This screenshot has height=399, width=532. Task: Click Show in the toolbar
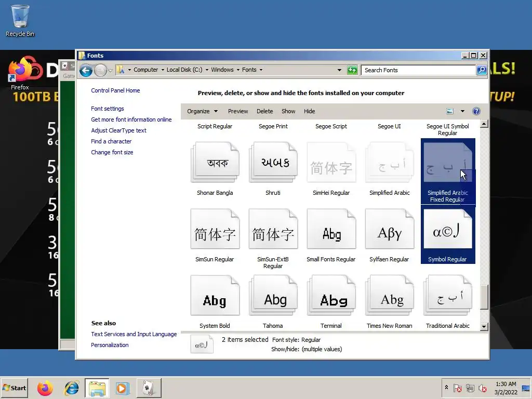tap(288, 111)
